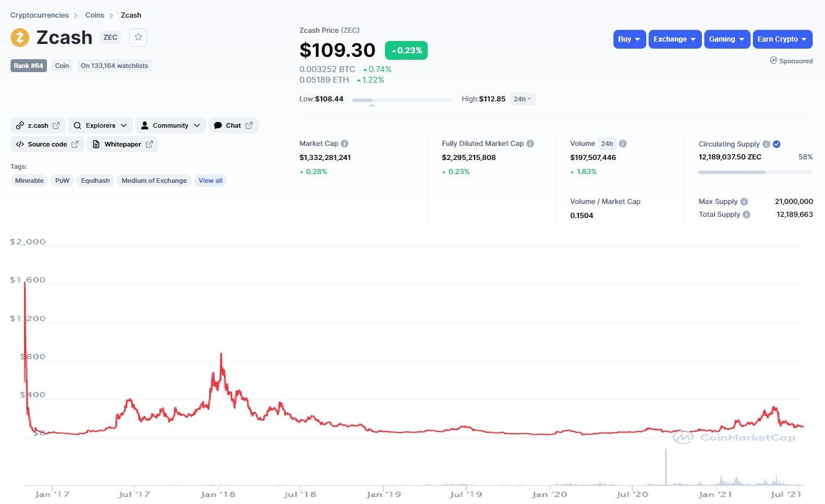
Task: Add Zcash to watchlist with star icon
Action: [138, 37]
